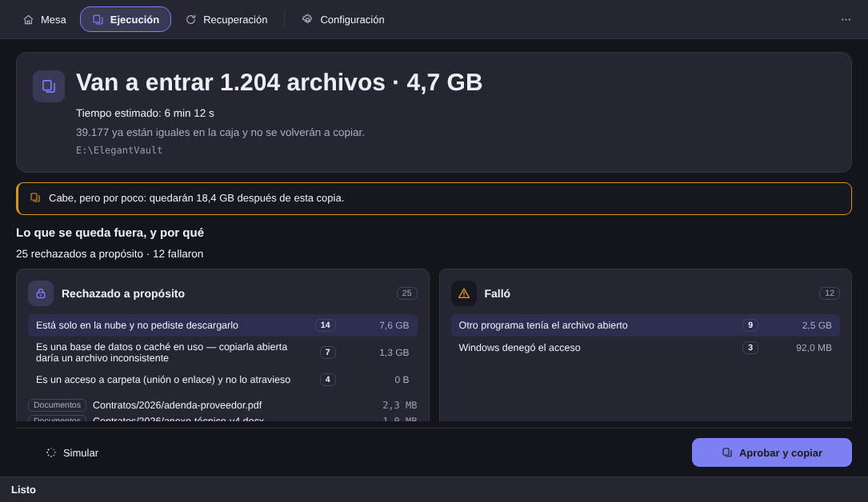Click the 9 badge on archivo abierto row

tap(750, 325)
